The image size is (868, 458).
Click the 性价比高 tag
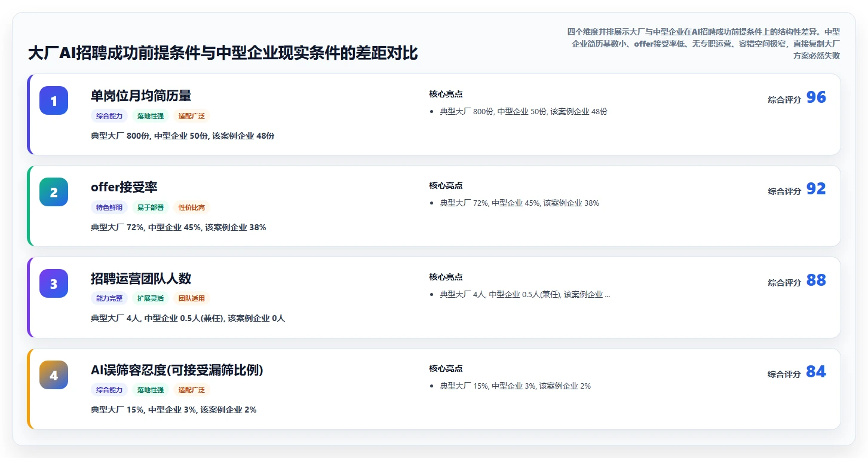coord(192,207)
